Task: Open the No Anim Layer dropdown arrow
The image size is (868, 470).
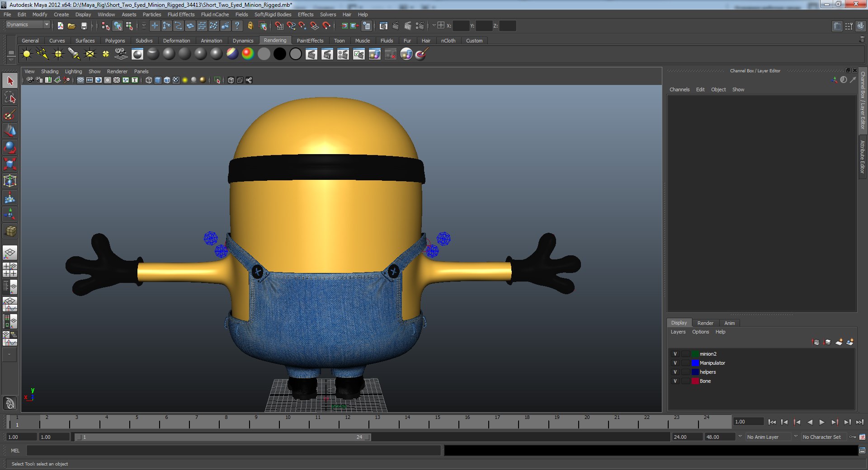Action: tap(740, 437)
